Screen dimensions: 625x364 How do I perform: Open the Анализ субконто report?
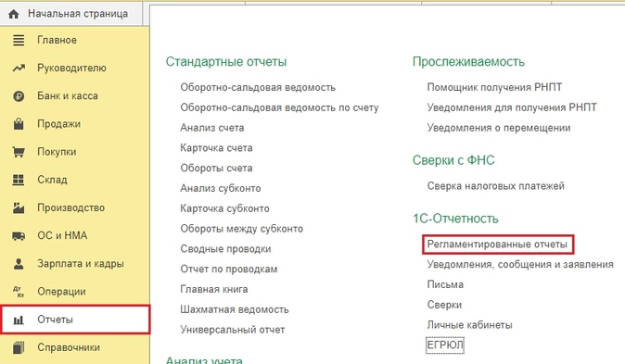coord(221,188)
